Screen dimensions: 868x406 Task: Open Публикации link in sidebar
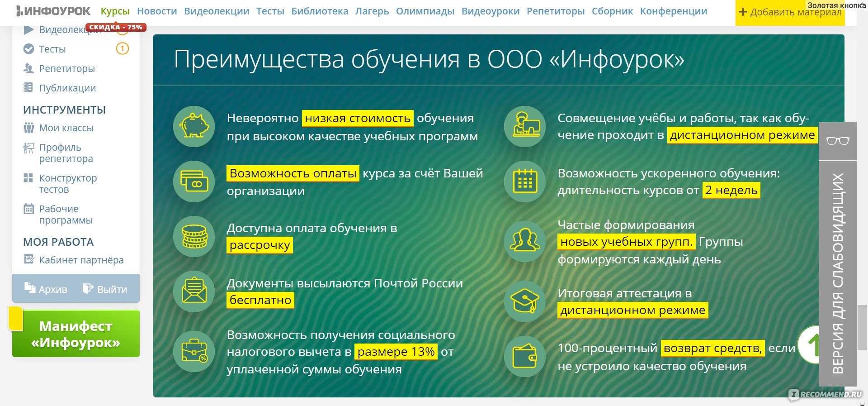67,88
